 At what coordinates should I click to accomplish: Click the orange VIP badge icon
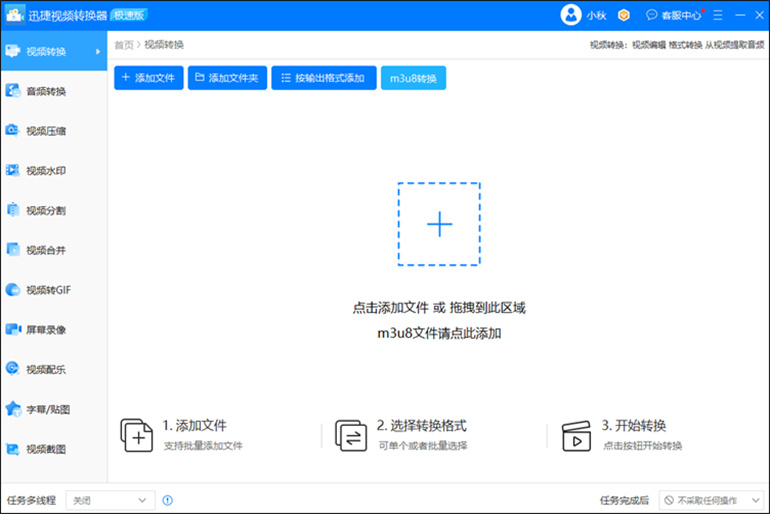tap(624, 15)
